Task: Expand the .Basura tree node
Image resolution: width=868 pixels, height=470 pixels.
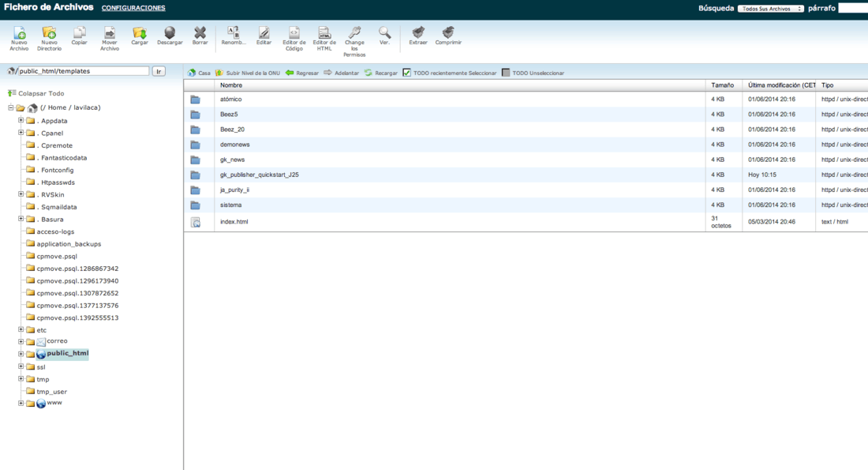Action: click(21, 218)
